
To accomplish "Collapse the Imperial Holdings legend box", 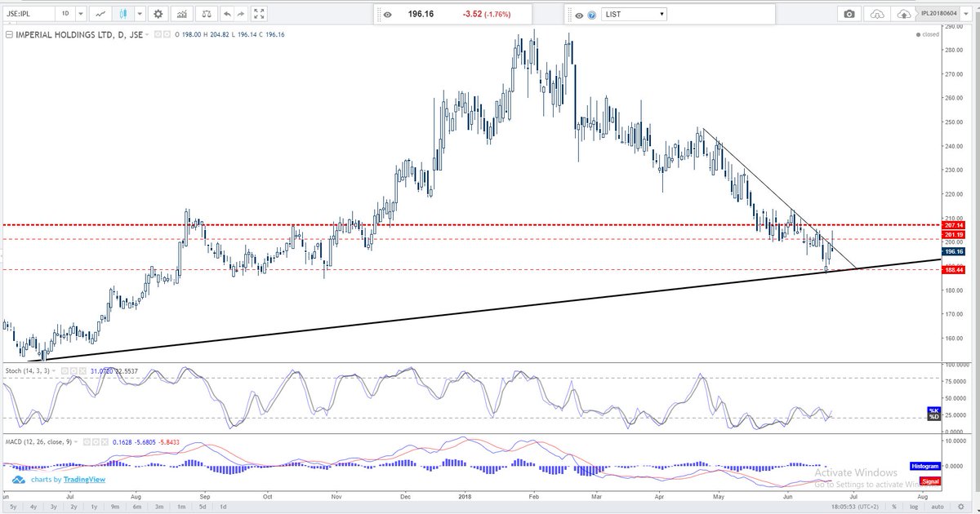I will pyautogui.click(x=9, y=35).
